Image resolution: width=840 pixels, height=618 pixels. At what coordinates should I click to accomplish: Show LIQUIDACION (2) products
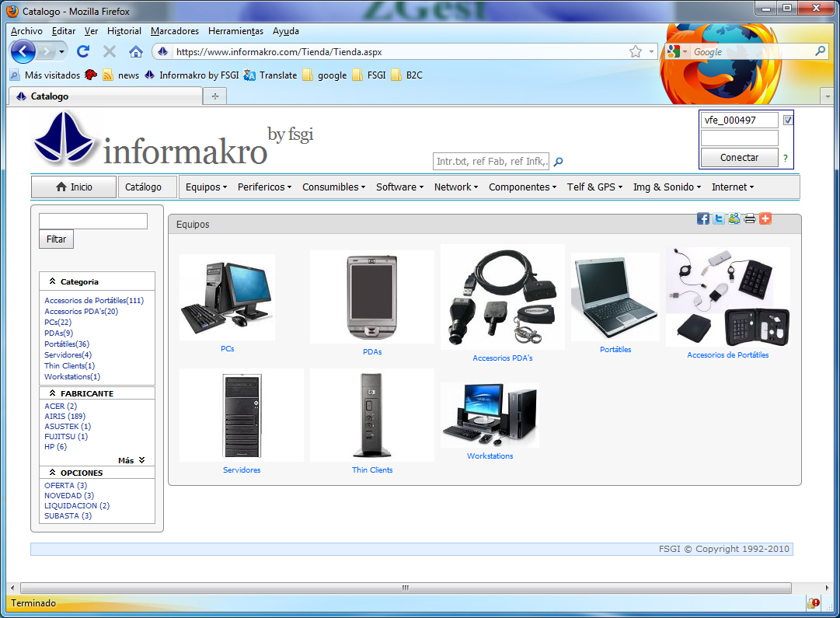77,505
